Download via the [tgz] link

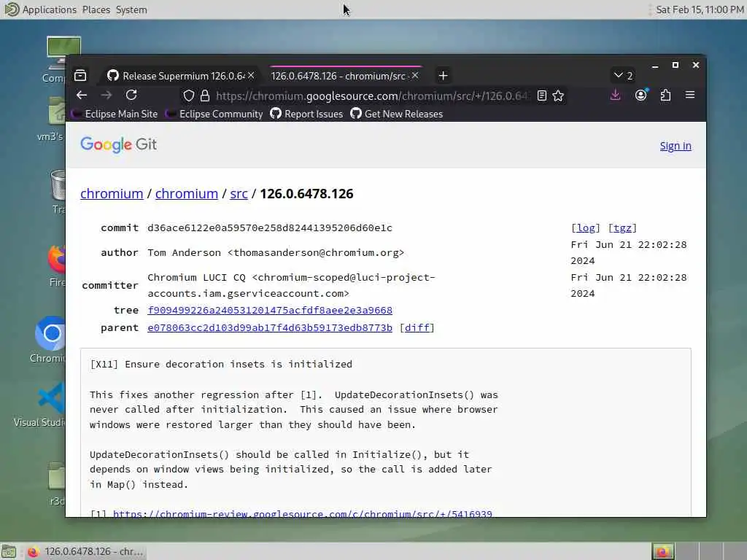click(622, 227)
